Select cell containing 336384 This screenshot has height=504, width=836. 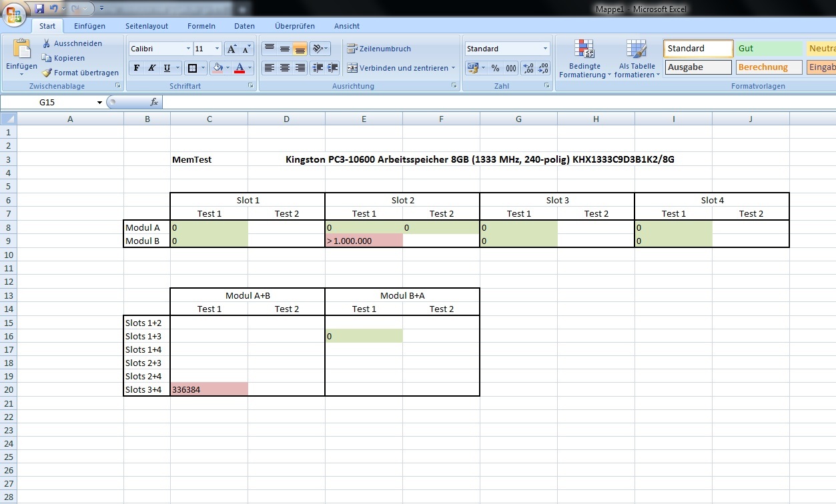tap(209, 389)
